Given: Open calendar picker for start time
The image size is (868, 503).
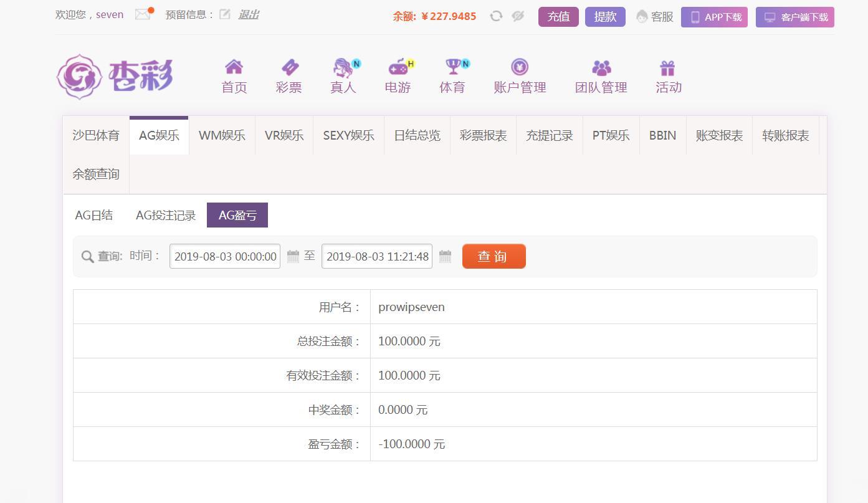Looking at the screenshot, I should (293, 256).
